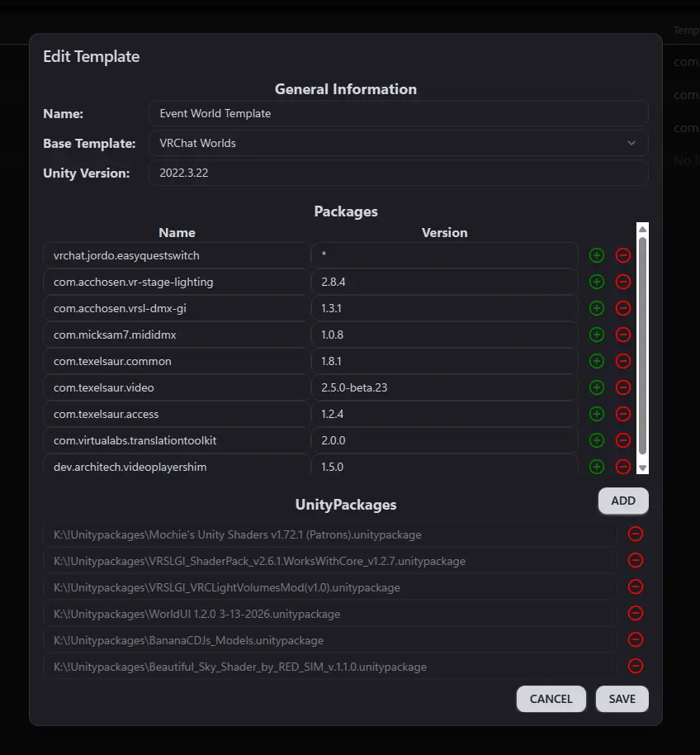The height and width of the screenshot is (755, 700).
Task: Remove BananaCDJs_Models unitypackage entry
Action: pyautogui.click(x=636, y=640)
